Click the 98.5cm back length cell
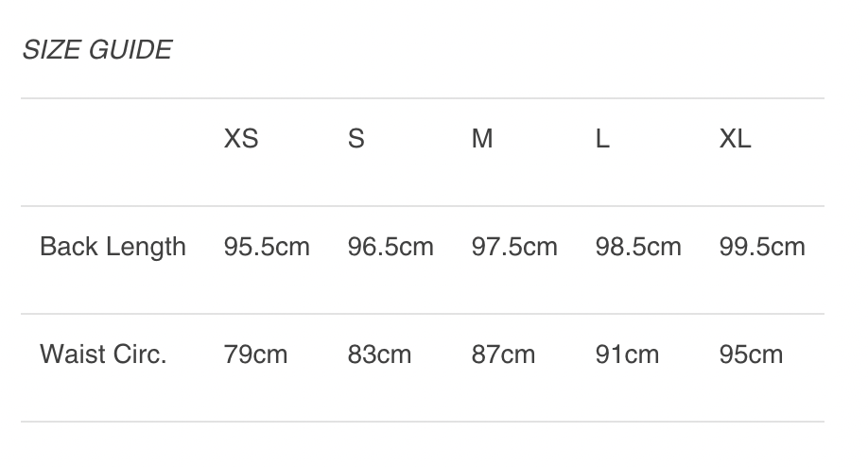 click(x=638, y=247)
